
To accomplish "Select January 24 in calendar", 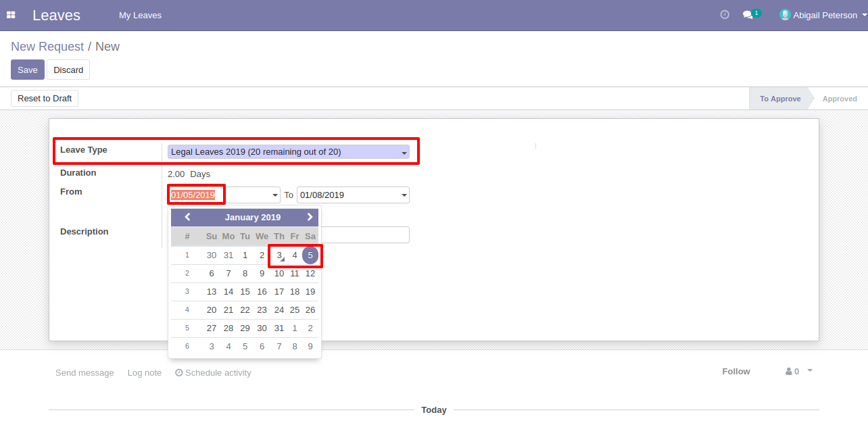I will 279,310.
